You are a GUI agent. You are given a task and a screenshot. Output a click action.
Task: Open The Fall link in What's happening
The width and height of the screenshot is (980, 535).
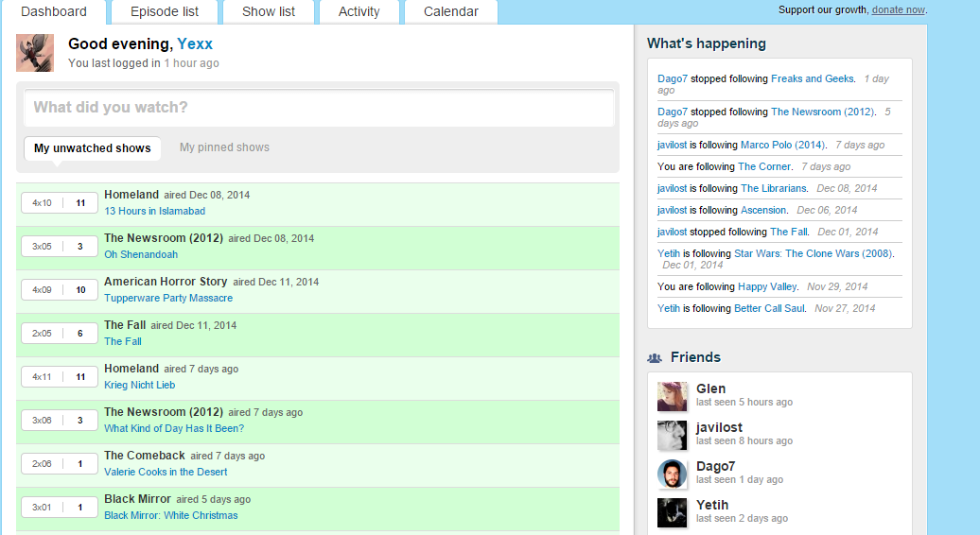click(788, 233)
